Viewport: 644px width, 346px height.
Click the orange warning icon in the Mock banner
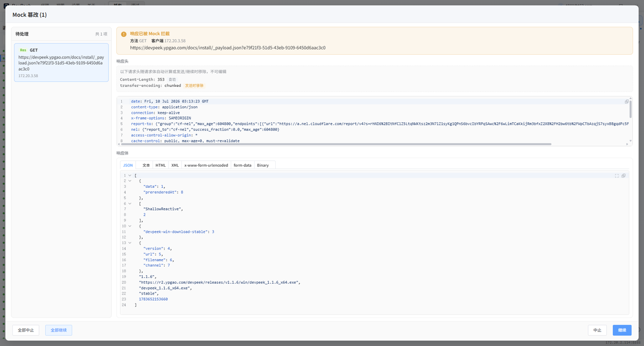tap(125, 34)
